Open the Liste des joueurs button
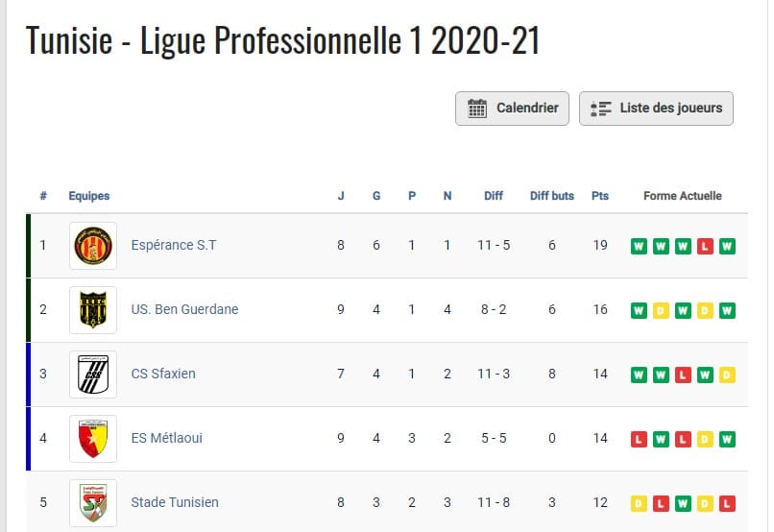Image resolution: width=774 pixels, height=532 pixels. pyautogui.click(x=656, y=109)
